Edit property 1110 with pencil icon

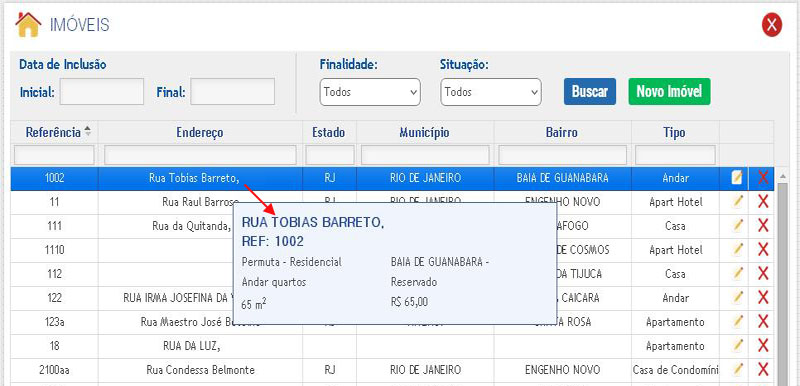coord(737,250)
